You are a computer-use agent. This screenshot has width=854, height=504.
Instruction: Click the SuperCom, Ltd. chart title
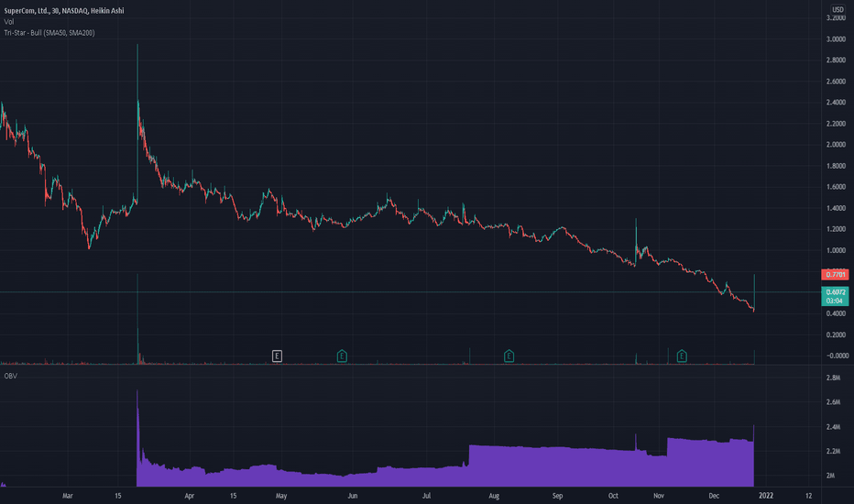pyautogui.click(x=64, y=10)
